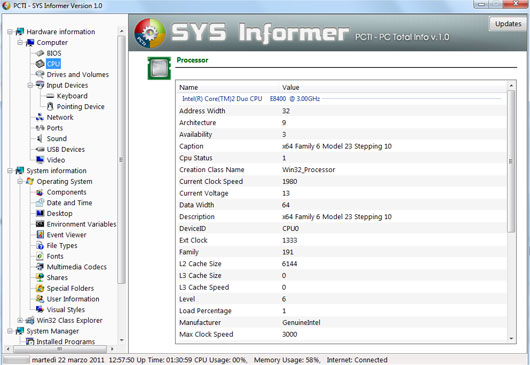This screenshot has width=530, height=365.
Task: Select the Address Width row
Action: 342,111
